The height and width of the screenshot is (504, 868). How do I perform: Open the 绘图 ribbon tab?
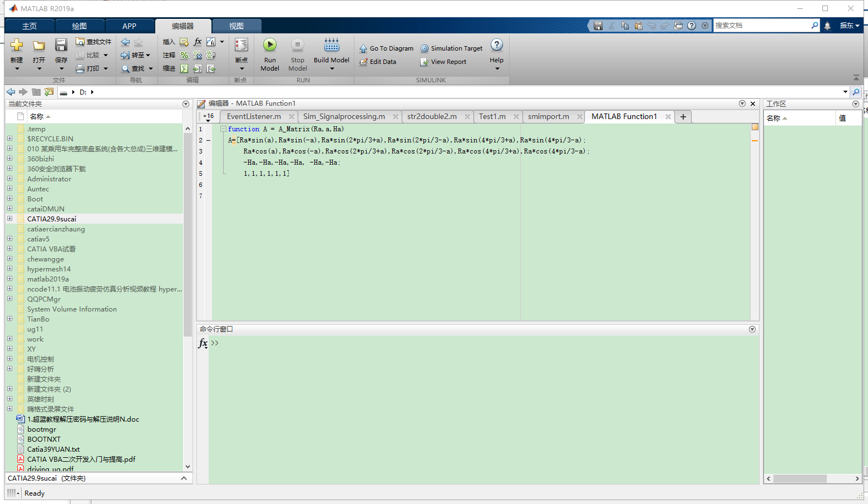tap(79, 26)
